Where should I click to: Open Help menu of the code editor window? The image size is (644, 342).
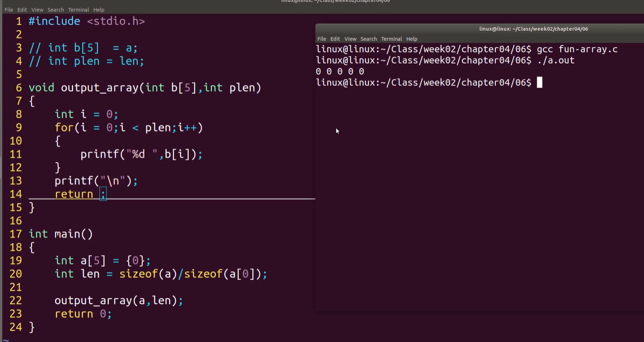[x=99, y=10]
